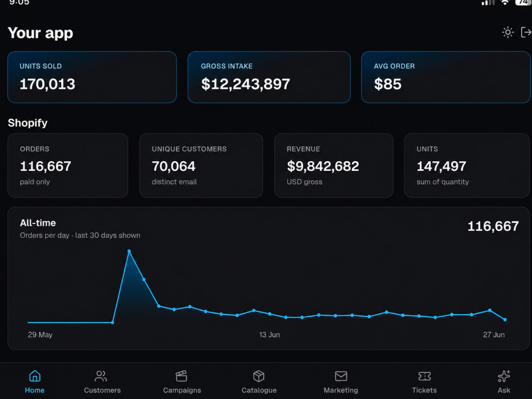Select the Tickets tab
This screenshot has height=399, width=532.
click(424, 381)
